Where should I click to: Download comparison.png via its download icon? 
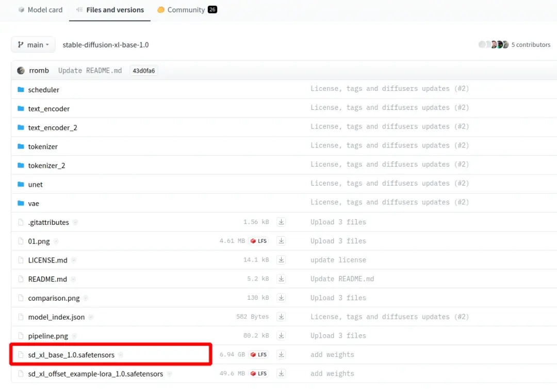pyautogui.click(x=281, y=298)
